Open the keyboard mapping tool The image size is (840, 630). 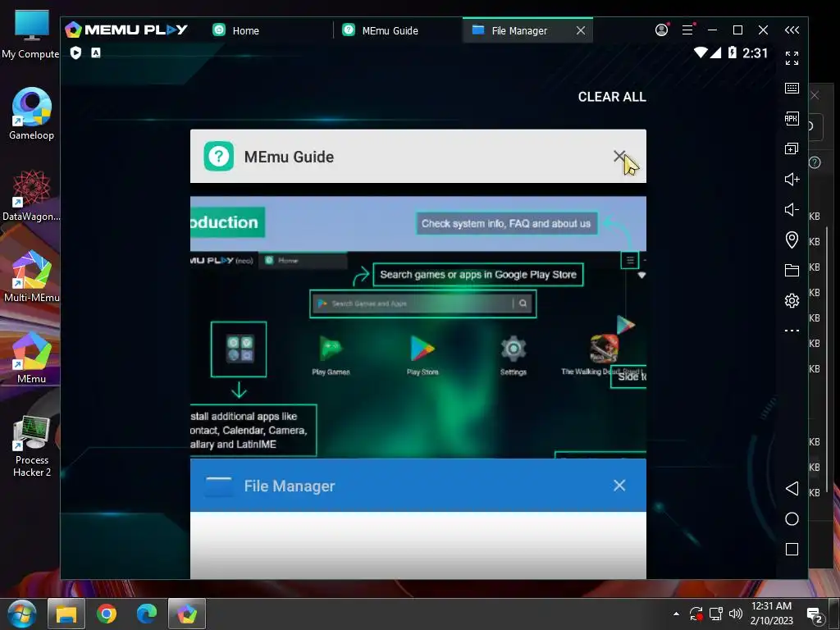tap(792, 88)
